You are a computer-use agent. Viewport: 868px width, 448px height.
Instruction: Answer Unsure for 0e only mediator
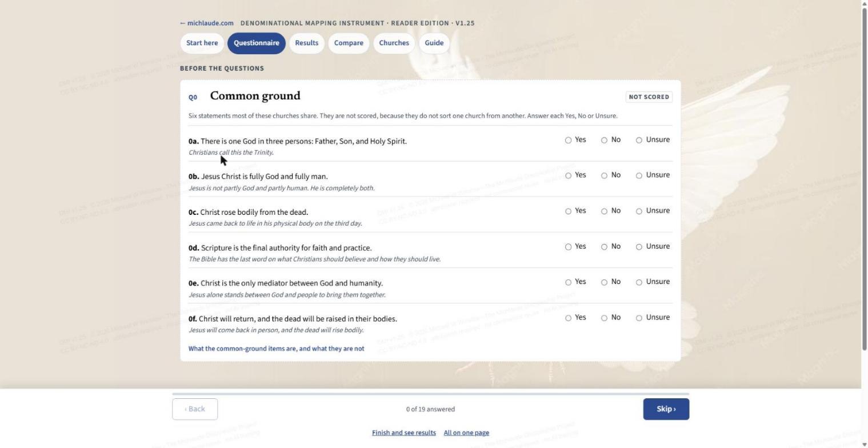(x=639, y=282)
